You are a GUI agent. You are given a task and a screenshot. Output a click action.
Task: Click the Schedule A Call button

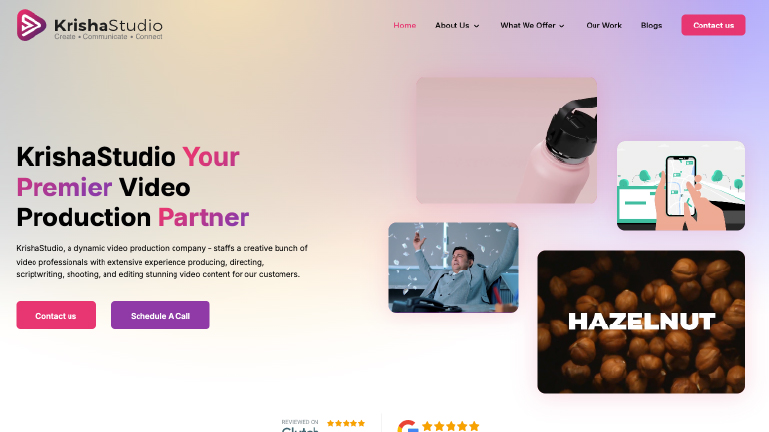(160, 315)
